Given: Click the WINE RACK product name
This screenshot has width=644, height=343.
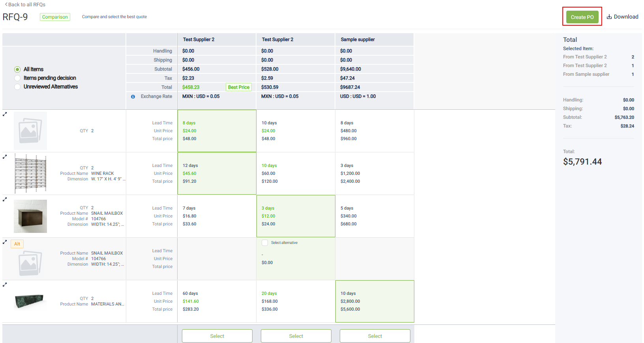Looking at the screenshot, I should pyautogui.click(x=103, y=173).
